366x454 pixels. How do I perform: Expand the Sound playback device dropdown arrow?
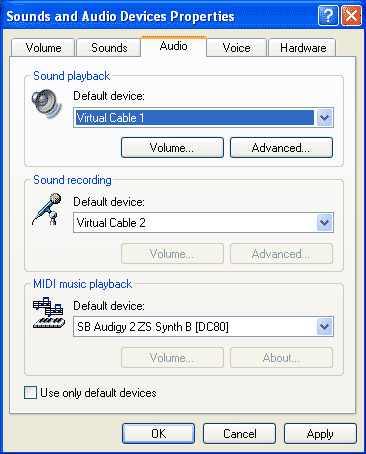point(324,118)
